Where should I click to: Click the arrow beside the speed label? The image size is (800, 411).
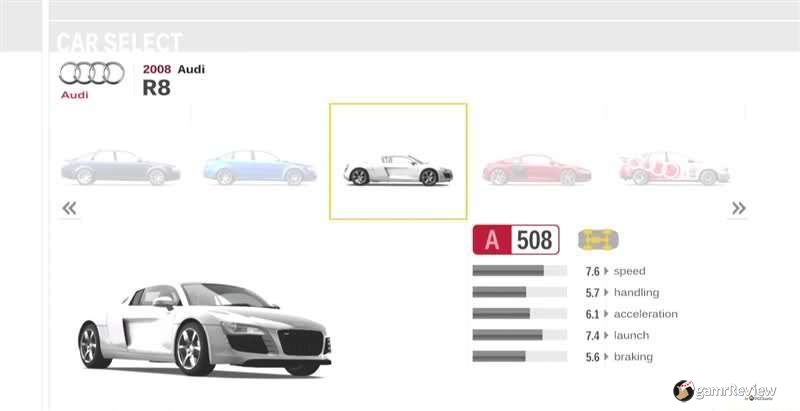point(606,271)
